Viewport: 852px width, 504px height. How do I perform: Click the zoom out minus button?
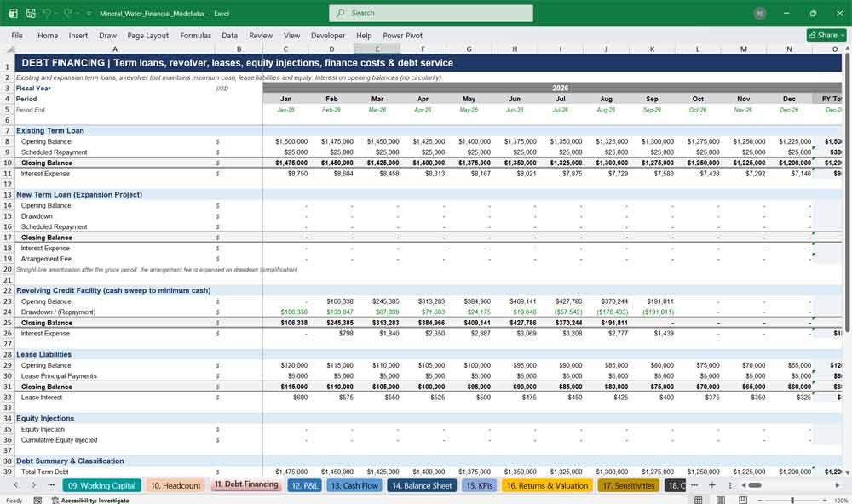(760, 500)
